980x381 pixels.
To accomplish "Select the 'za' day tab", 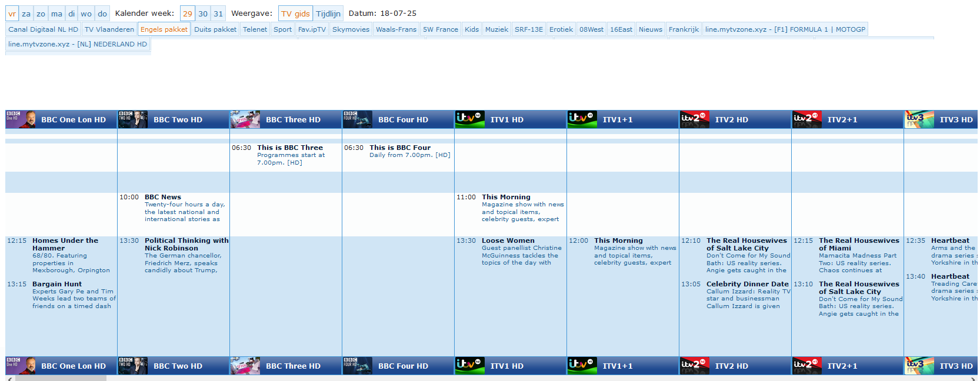I will 26,14.
